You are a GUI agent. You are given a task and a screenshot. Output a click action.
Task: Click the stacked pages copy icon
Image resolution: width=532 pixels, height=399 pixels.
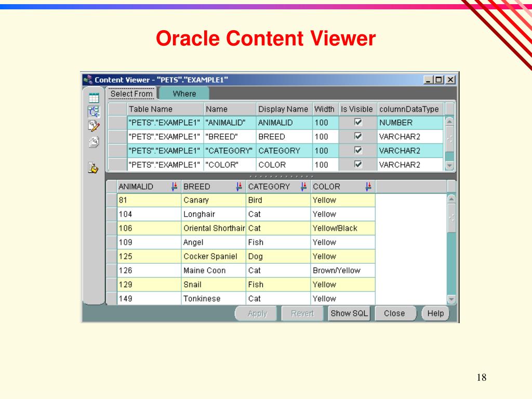coord(94,141)
